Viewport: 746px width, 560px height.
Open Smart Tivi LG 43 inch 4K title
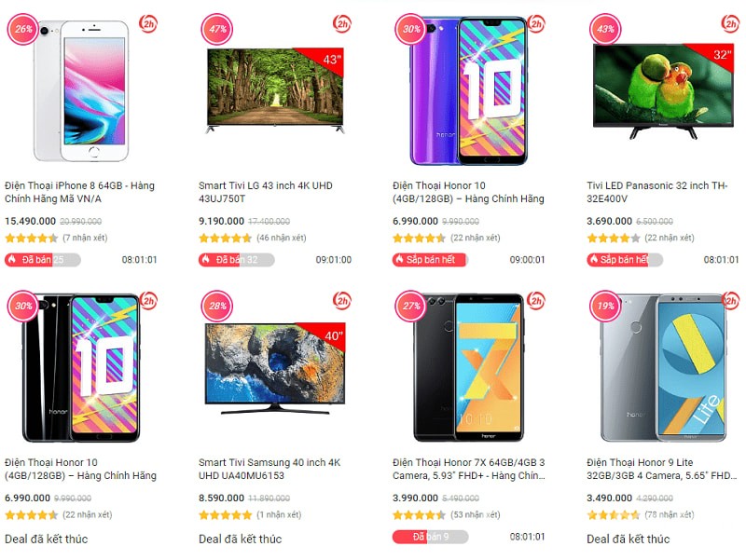pyautogui.click(x=266, y=192)
